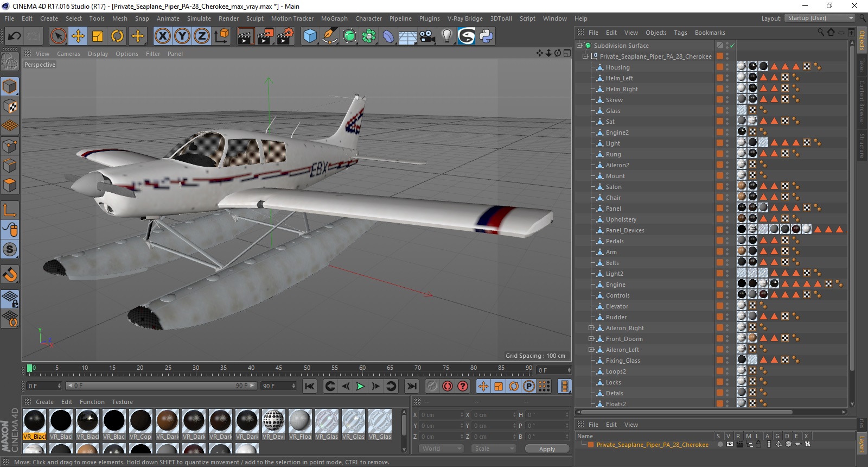Viewport: 868px width, 467px height.
Task: Select the Scale tool
Action: (98, 36)
